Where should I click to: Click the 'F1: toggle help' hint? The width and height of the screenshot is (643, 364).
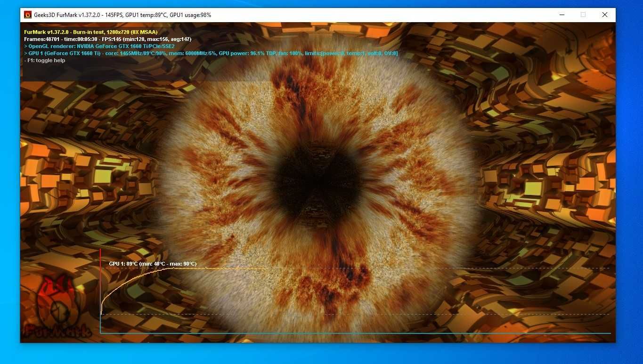[45, 60]
